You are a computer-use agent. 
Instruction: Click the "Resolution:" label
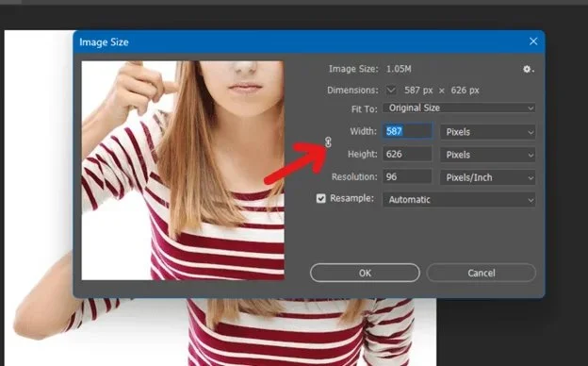(x=354, y=176)
